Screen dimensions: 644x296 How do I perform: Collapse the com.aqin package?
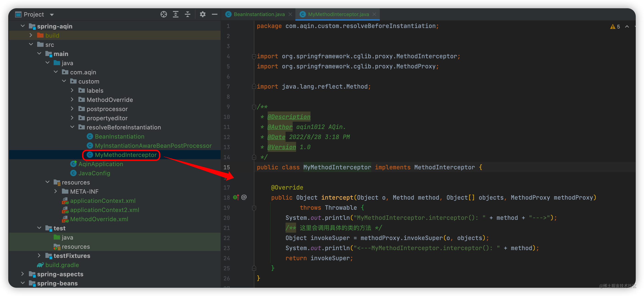click(56, 72)
